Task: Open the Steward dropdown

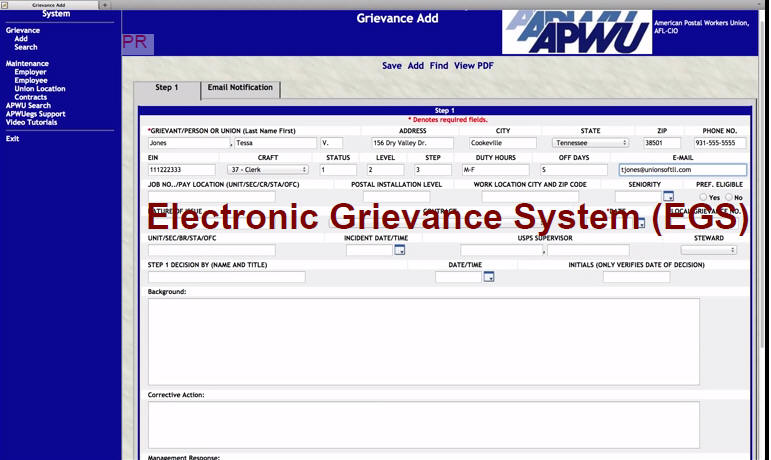Action: point(709,250)
